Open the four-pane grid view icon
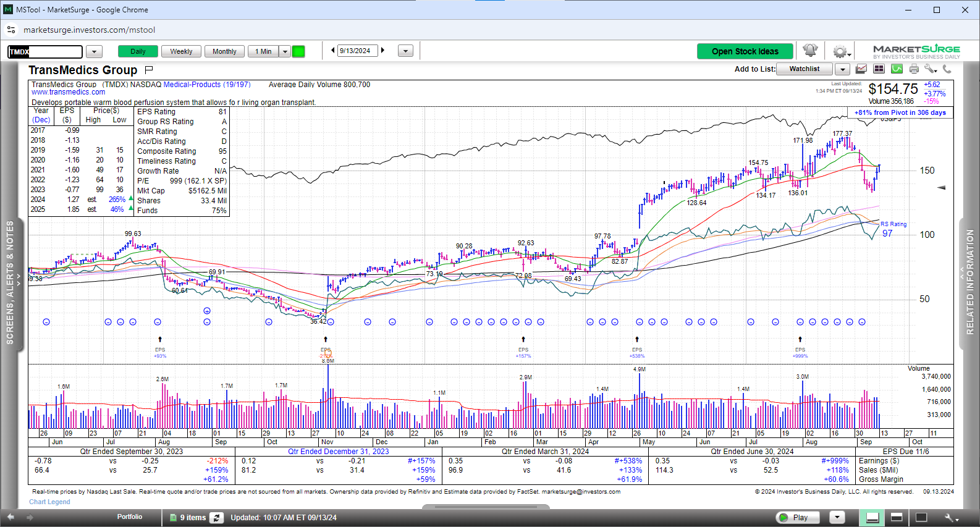The image size is (980, 527). 879,69
